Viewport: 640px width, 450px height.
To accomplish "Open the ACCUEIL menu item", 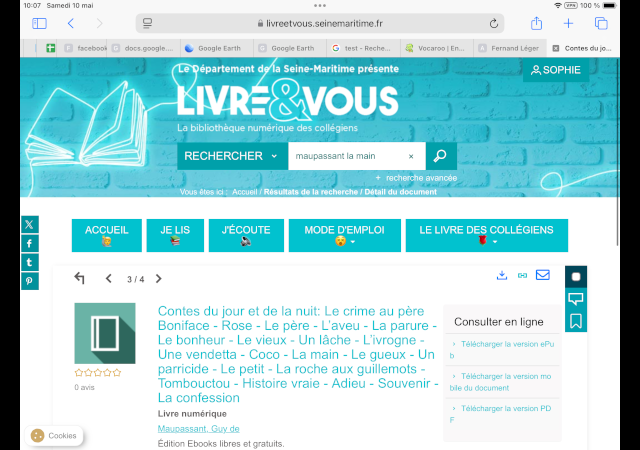I will 107,235.
